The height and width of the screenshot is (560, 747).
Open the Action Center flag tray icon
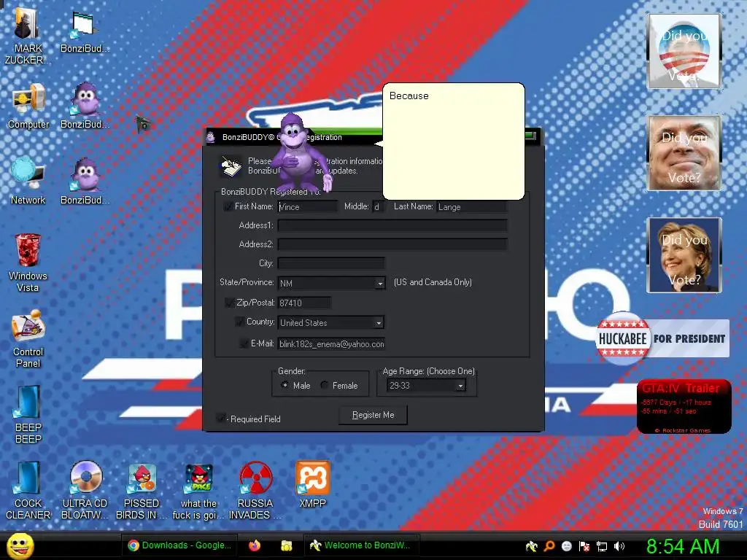[x=584, y=546]
